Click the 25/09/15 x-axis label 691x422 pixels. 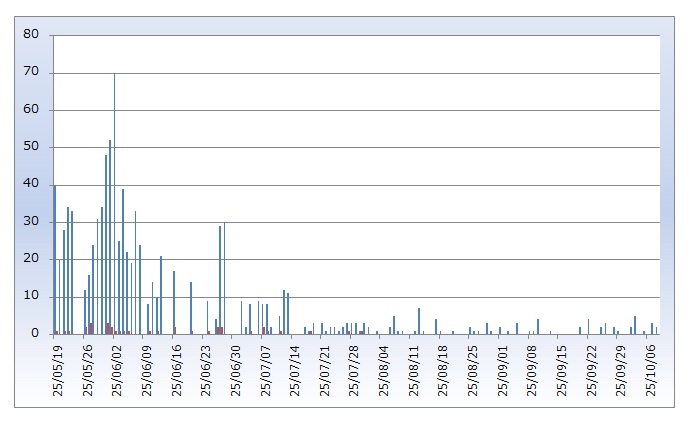coord(561,368)
